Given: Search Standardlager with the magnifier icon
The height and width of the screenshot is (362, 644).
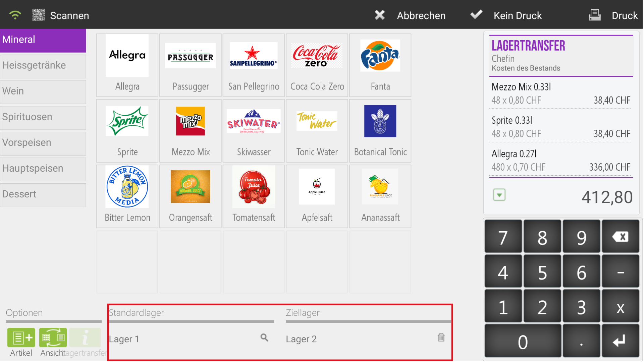Looking at the screenshot, I should coord(264,338).
